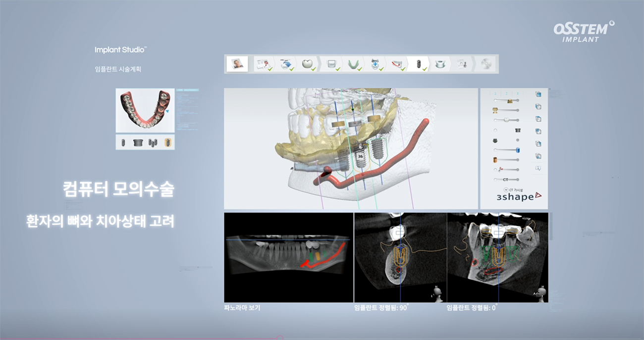Open the surgical guide design step
This screenshot has width=644, height=340.
click(439, 64)
